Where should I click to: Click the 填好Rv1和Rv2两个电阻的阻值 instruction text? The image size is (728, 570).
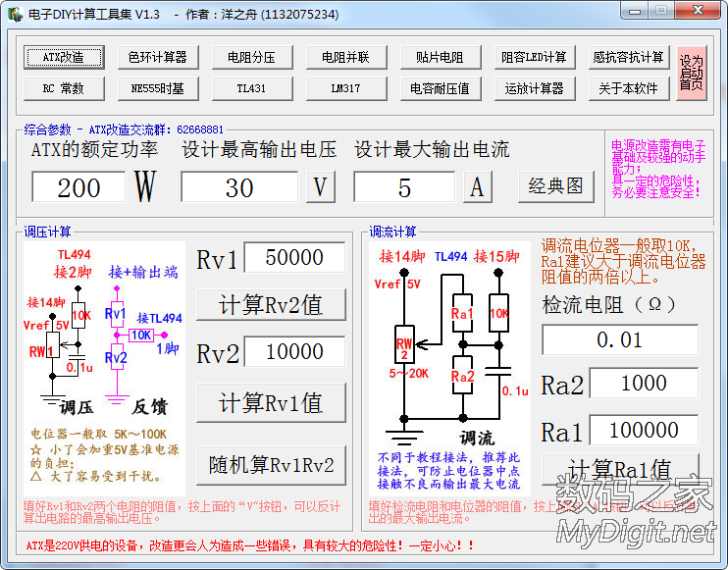[x=182, y=512]
